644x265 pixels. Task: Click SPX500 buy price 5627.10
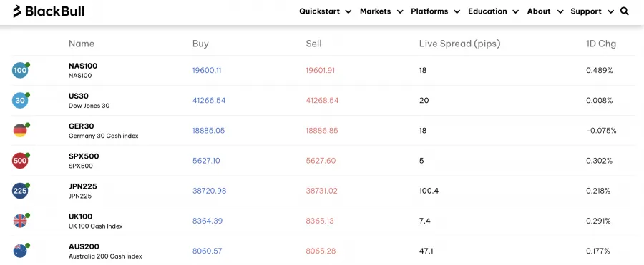(206, 161)
